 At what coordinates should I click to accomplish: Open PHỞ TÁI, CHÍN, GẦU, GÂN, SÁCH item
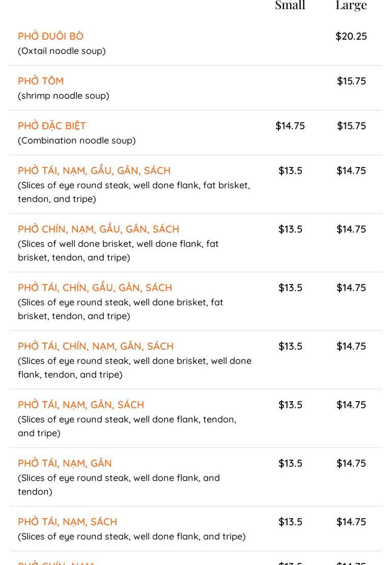coord(95,288)
